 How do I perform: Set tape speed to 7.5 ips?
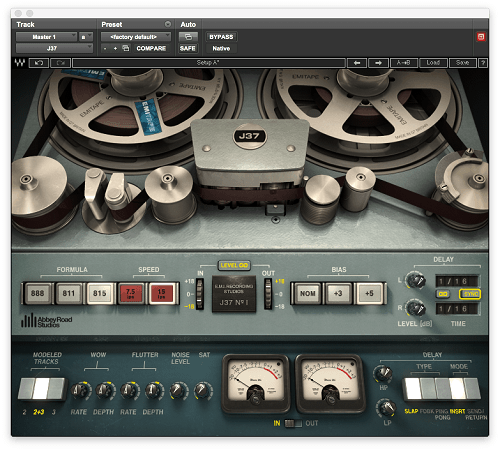tap(131, 293)
